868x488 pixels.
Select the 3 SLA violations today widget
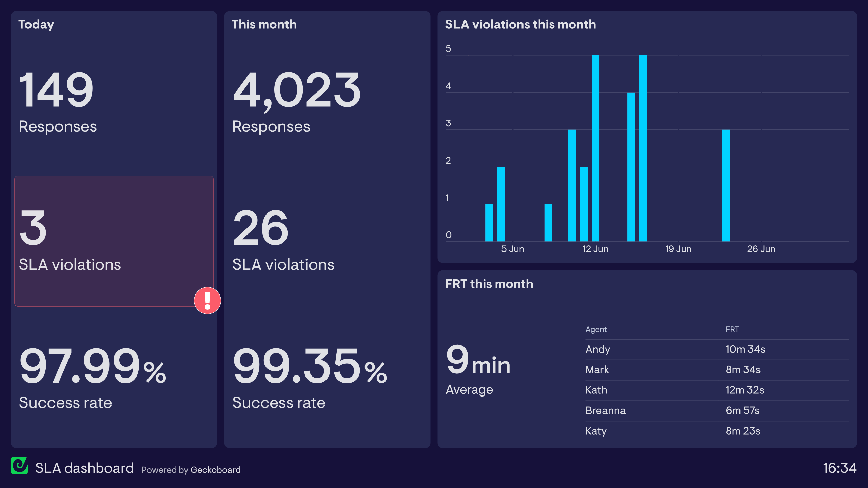(114, 241)
